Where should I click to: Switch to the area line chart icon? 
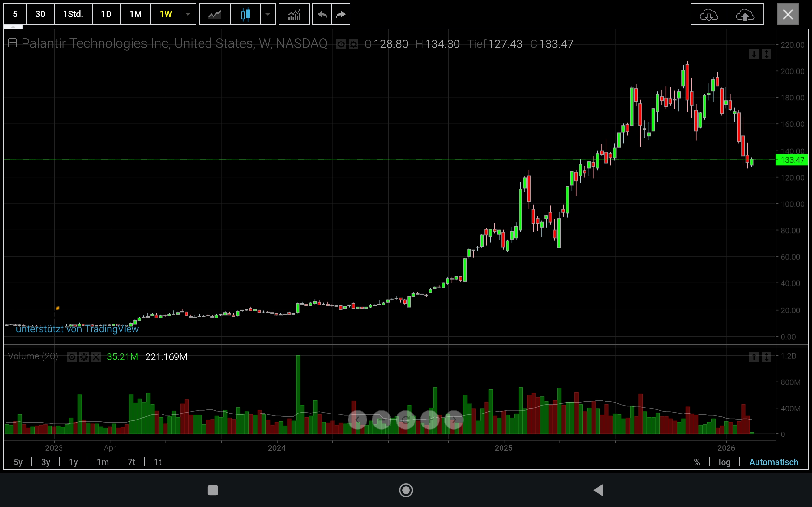click(215, 15)
